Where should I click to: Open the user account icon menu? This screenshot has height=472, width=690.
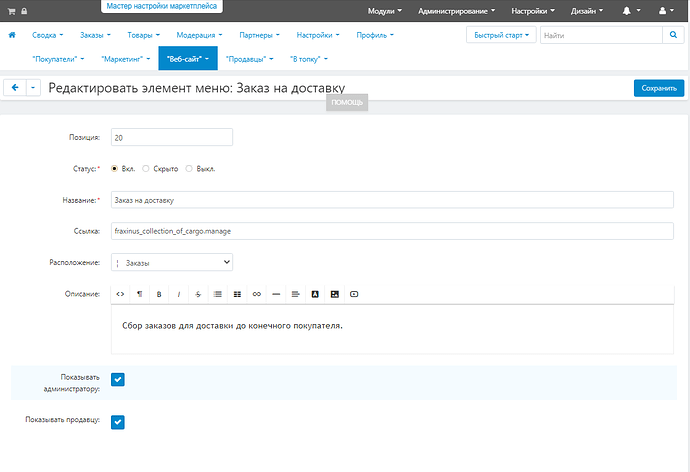coord(666,11)
